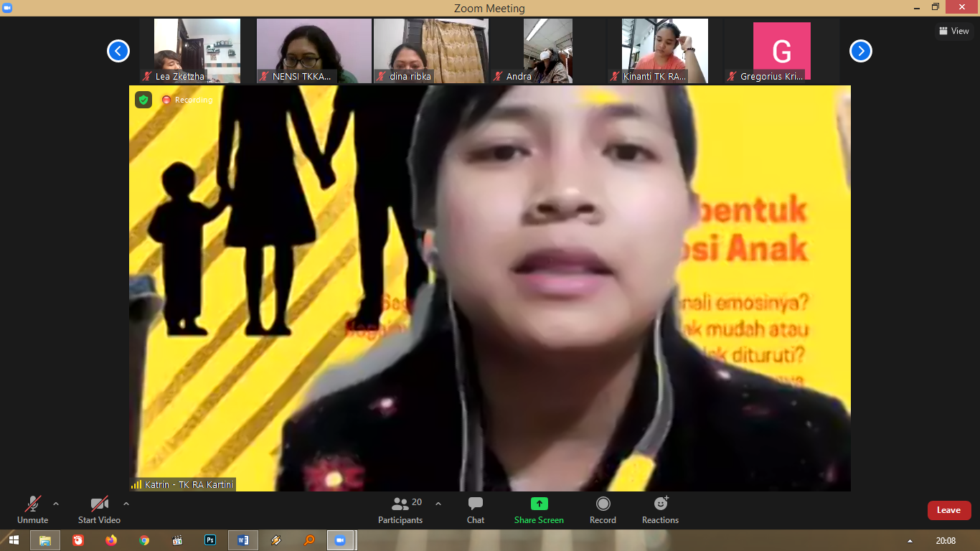The width and height of the screenshot is (980, 551).
Task: Click the Unmute microphone icon
Action: (x=32, y=504)
